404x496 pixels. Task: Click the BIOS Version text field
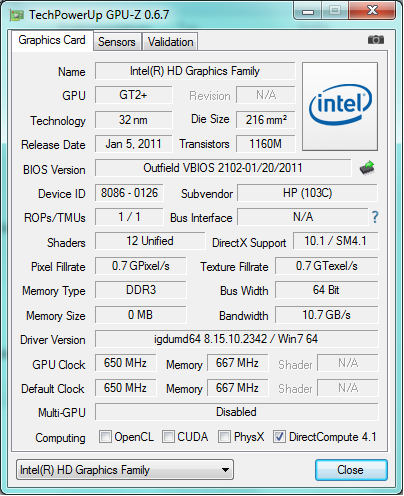[x=223, y=168]
